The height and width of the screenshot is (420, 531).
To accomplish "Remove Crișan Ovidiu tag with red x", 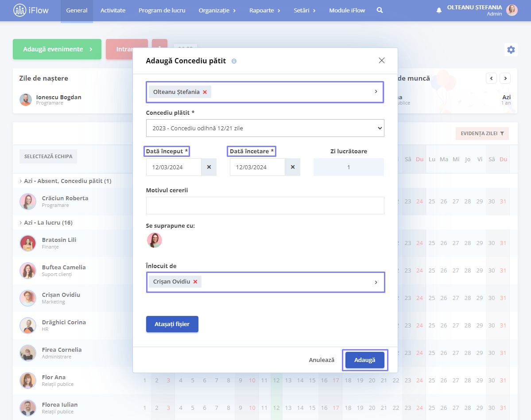I will pos(195,282).
